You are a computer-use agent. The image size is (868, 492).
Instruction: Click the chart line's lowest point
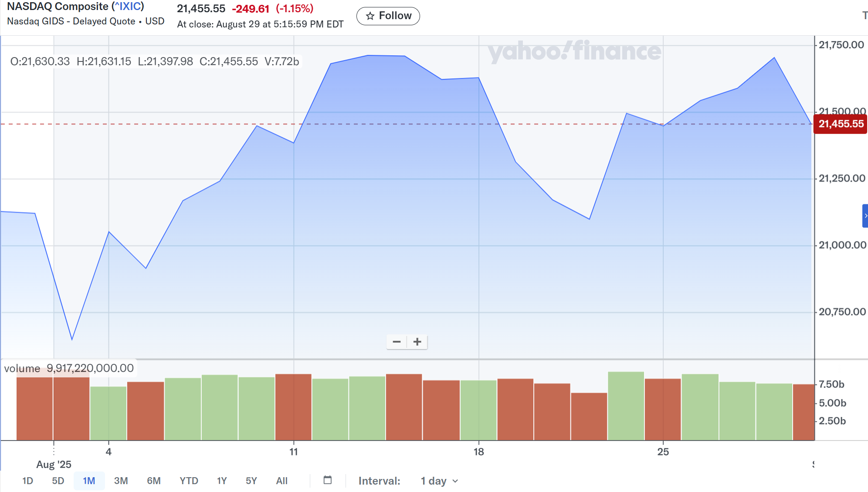72,339
